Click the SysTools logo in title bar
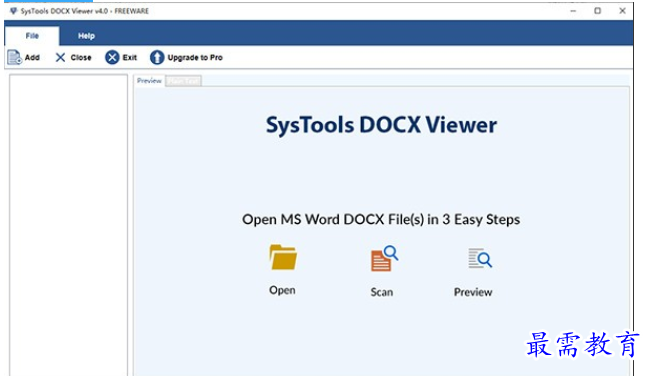The height and width of the screenshot is (376, 648). click(x=14, y=11)
